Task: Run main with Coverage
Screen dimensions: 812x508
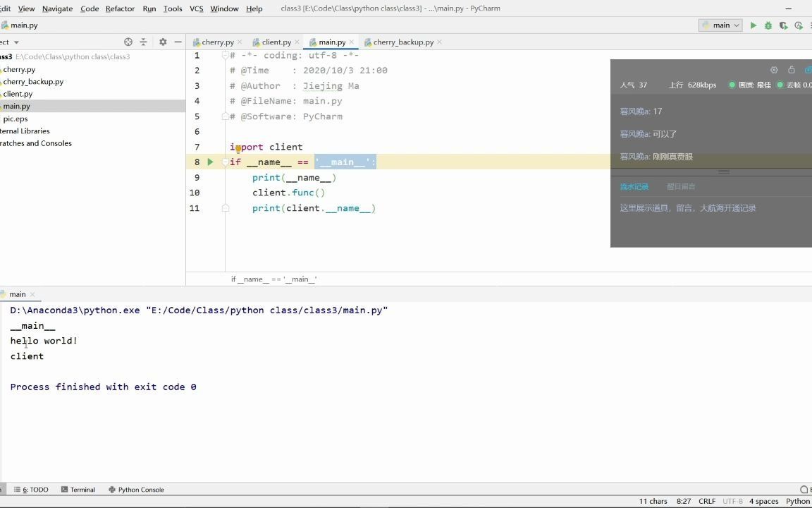Action: pyautogui.click(x=782, y=25)
